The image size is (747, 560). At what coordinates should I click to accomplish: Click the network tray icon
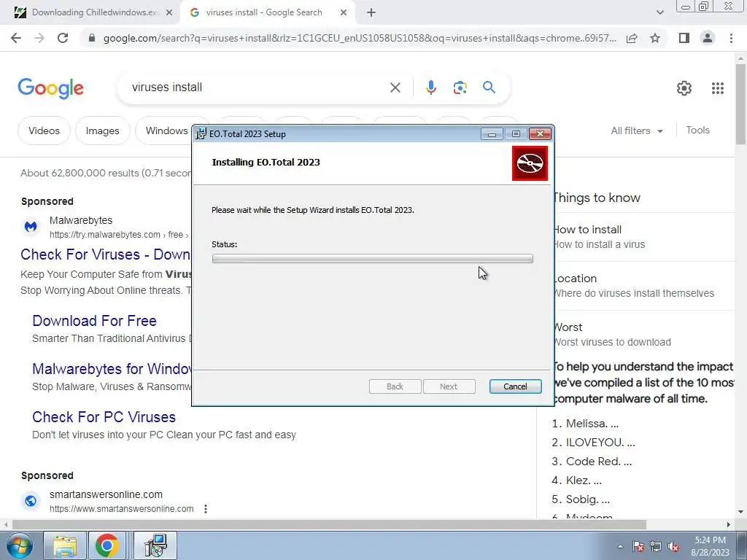tap(656, 547)
